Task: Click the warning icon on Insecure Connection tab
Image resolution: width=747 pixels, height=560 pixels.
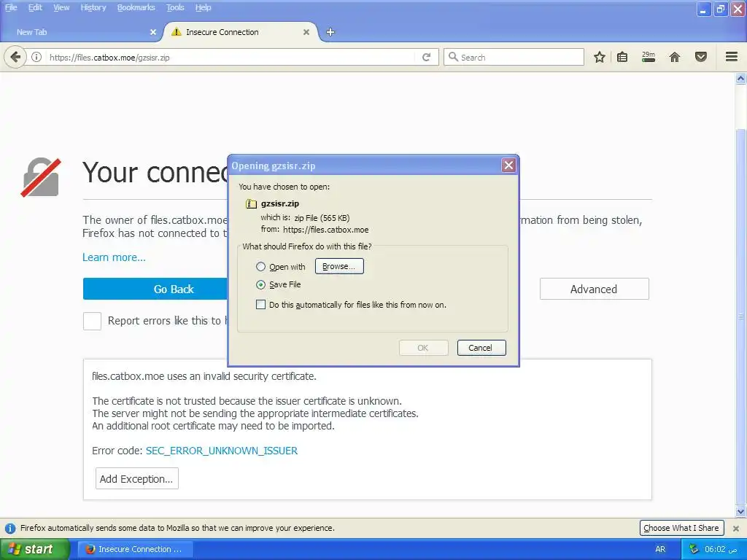Action: [177, 32]
